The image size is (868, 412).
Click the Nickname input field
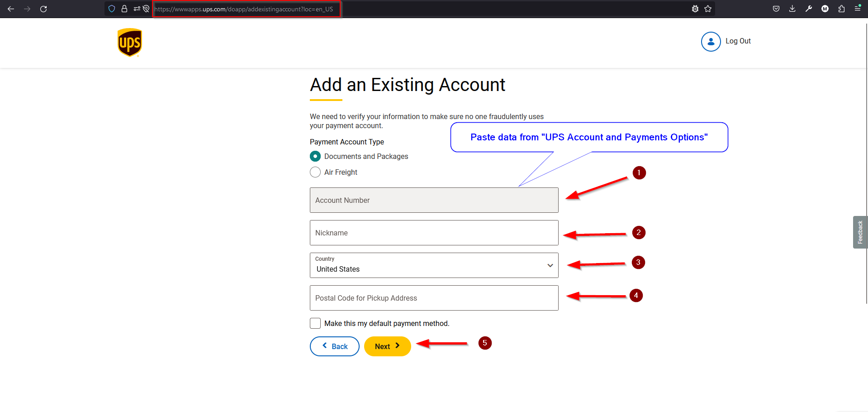434,233
